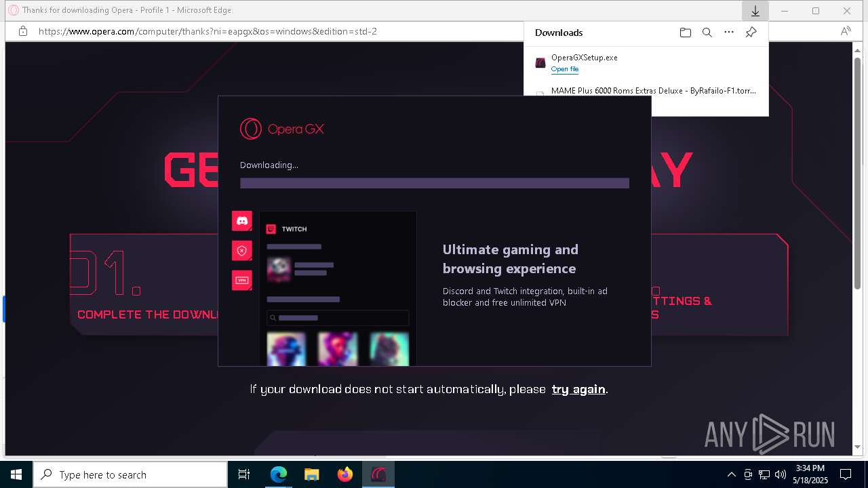Open the notification center icon
The width and height of the screenshot is (868, 488).
click(x=846, y=474)
